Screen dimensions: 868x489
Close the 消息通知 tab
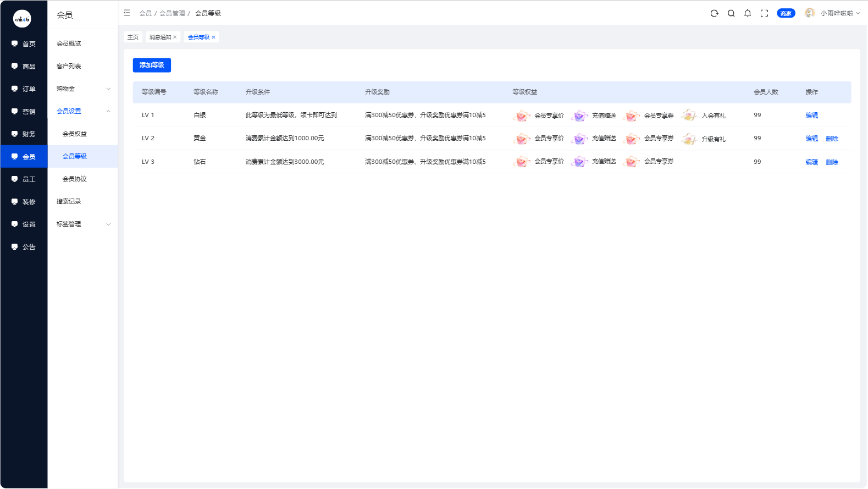175,37
